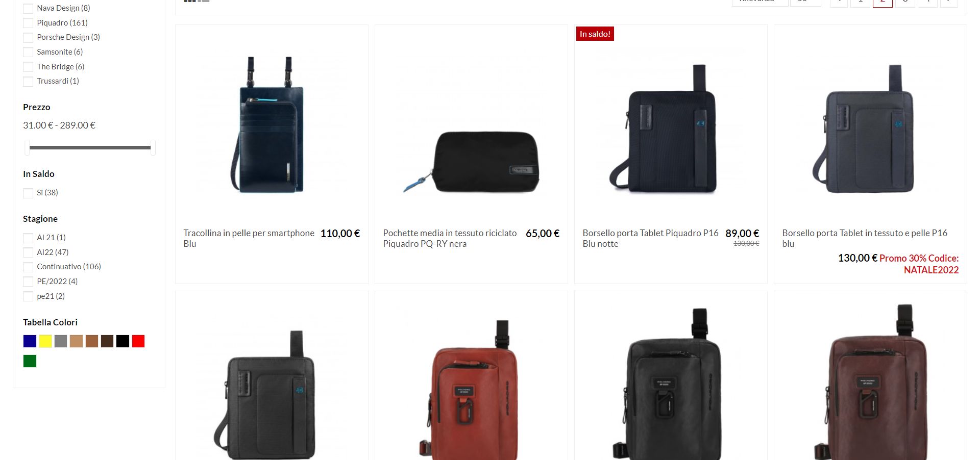Check The Bridge (6) filter
The image size is (980, 460).
click(x=28, y=67)
